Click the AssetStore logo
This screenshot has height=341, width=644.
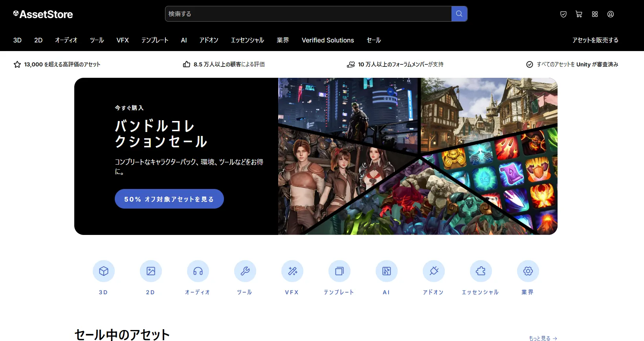click(x=43, y=14)
